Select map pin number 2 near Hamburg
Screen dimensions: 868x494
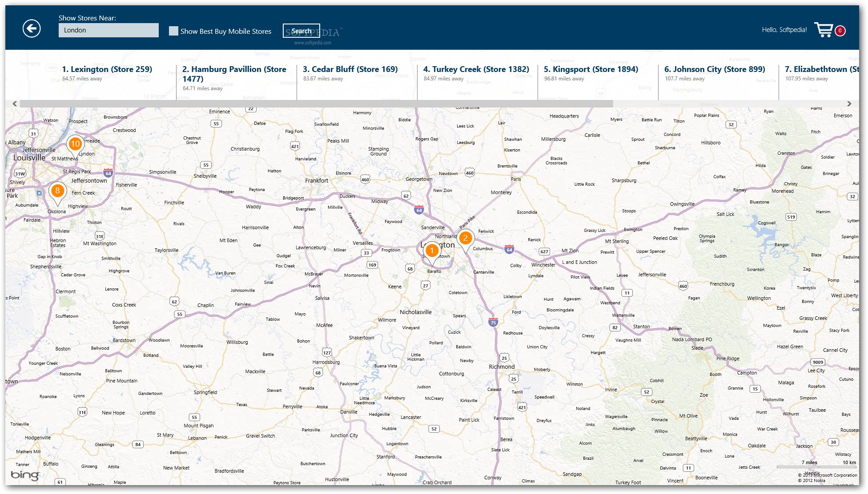coord(465,239)
